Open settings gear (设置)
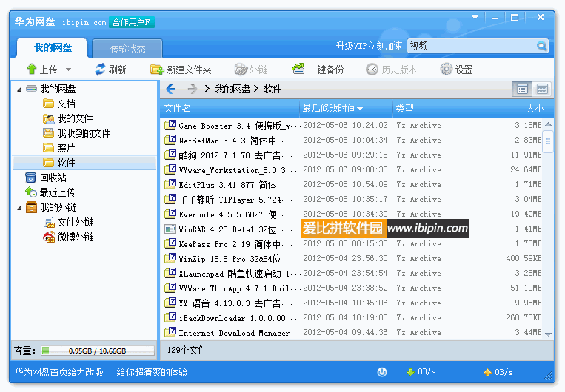 (x=456, y=70)
